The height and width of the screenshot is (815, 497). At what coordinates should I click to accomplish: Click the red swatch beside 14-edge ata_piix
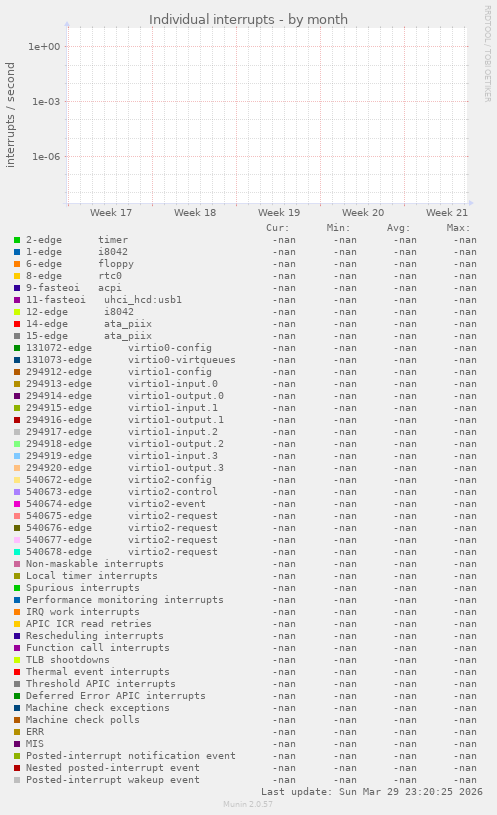tap(17, 324)
